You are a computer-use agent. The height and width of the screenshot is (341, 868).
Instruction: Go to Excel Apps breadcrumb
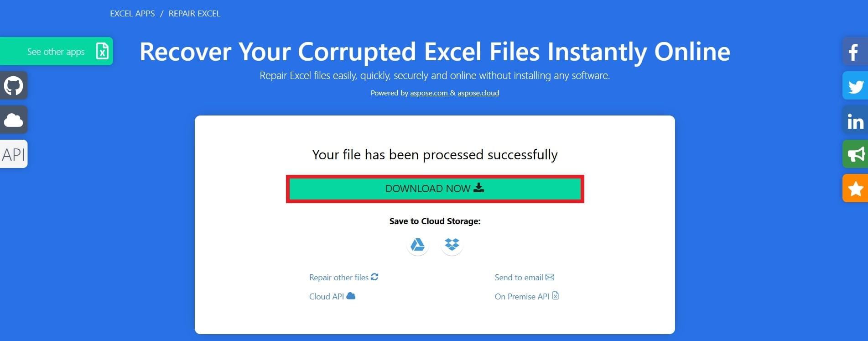pyautogui.click(x=132, y=14)
